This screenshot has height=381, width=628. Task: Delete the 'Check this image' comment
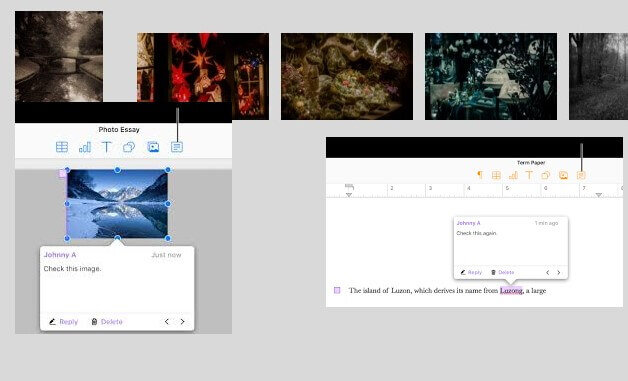click(x=107, y=322)
